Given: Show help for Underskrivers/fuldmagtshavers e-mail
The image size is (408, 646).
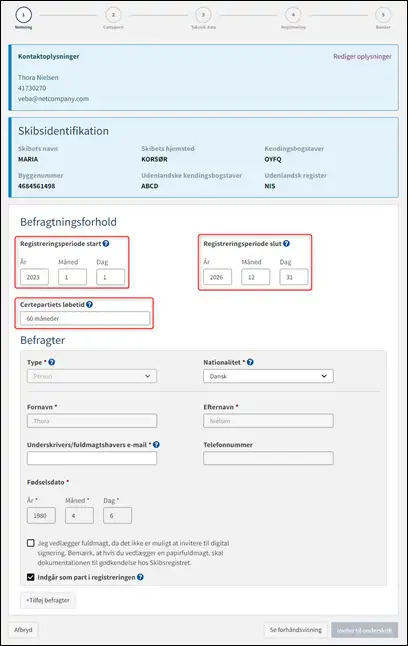Looking at the screenshot, I should click(x=156, y=445).
